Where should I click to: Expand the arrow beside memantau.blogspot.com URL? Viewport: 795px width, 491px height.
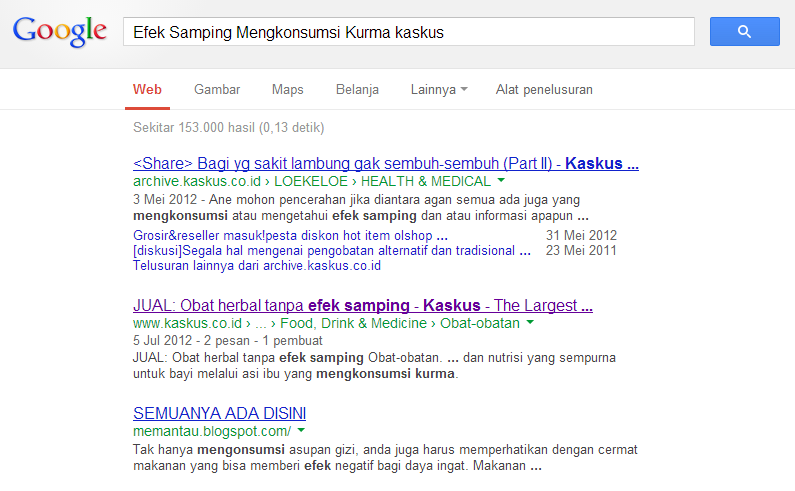[301, 431]
